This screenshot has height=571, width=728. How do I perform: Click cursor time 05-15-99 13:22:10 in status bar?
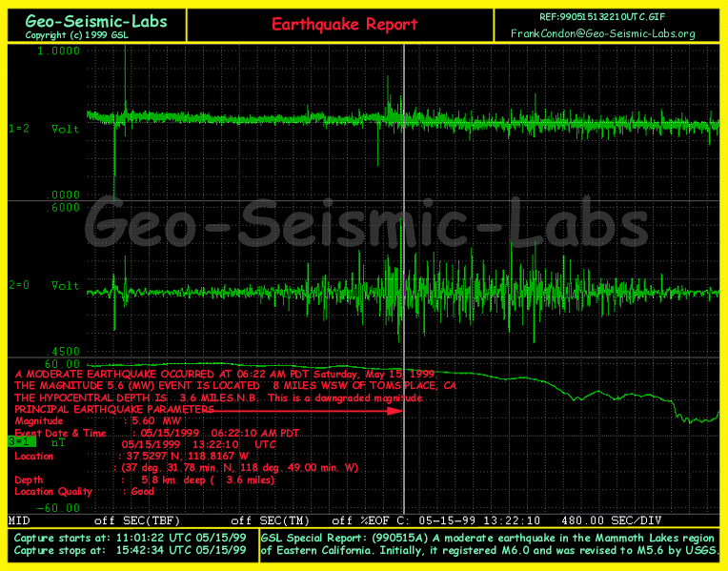click(479, 520)
